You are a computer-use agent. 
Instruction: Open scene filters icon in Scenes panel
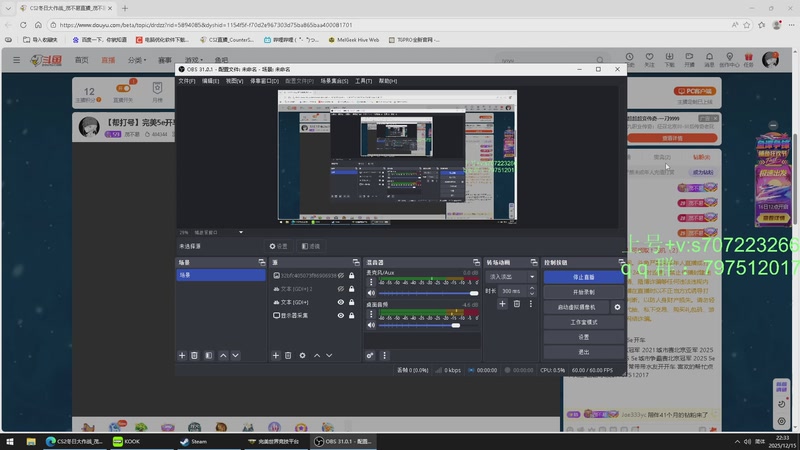point(209,355)
